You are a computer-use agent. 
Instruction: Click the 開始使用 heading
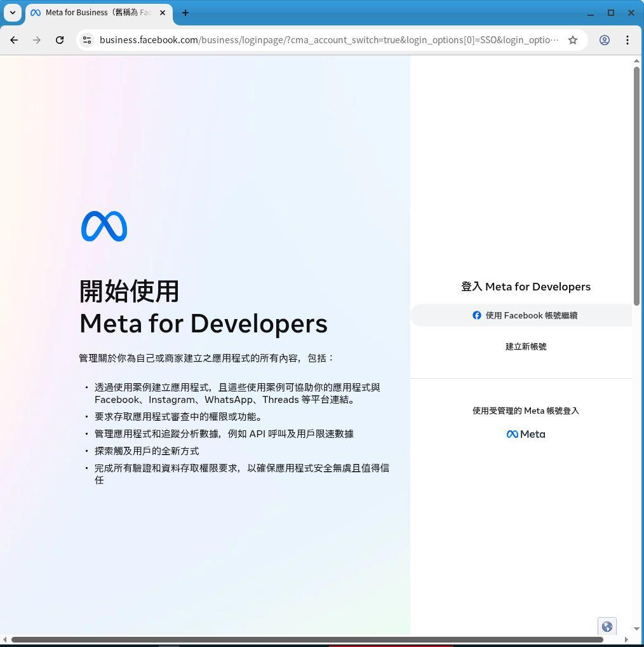(x=129, y=291)
